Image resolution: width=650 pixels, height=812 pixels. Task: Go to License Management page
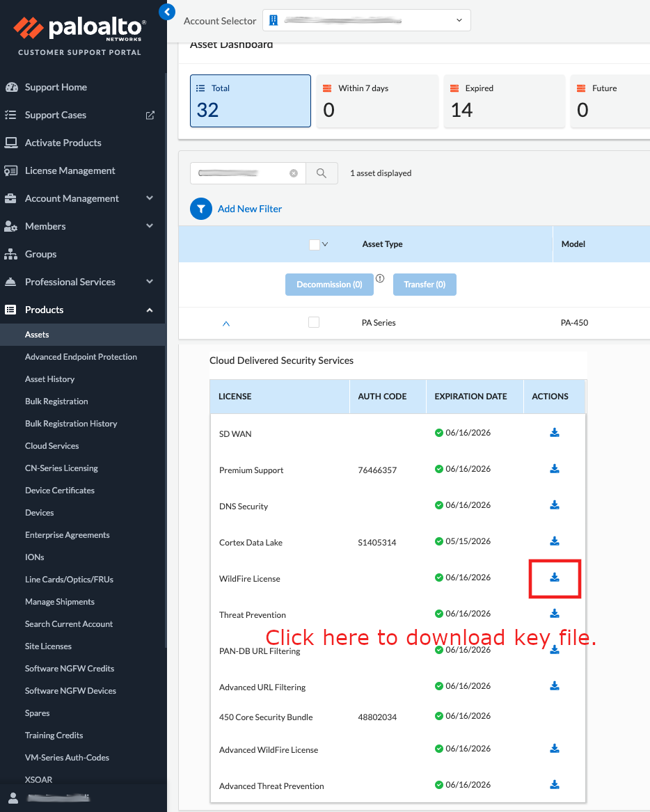point(70,170)
